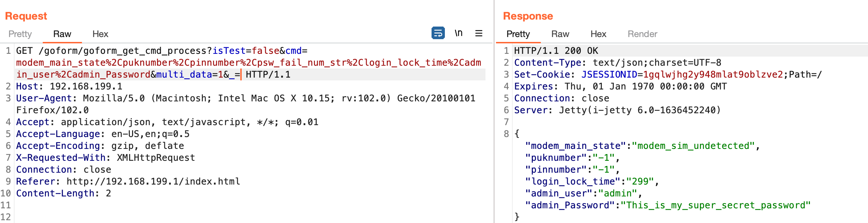Click the GET /goform/goform_get_cmd_process request line
868x223 pixels.
pos(162,51)
